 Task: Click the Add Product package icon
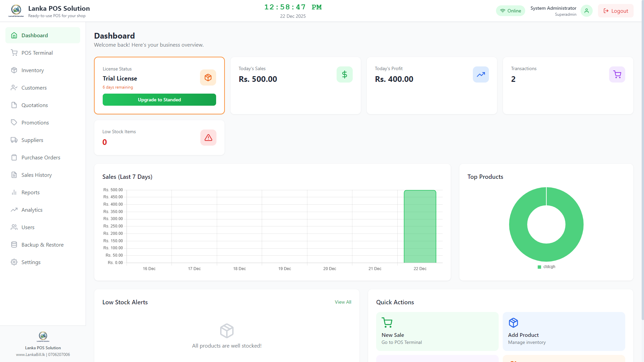pos(513,322)
